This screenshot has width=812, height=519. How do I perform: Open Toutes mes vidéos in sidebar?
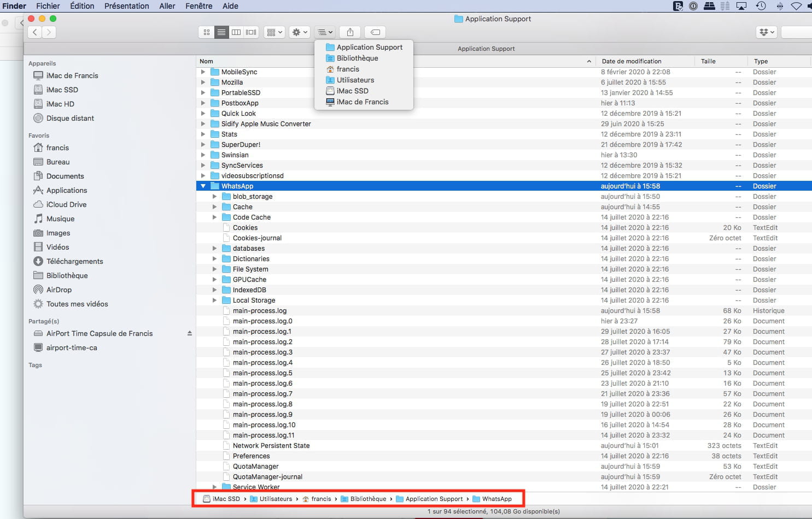click(x=77, y=304)
